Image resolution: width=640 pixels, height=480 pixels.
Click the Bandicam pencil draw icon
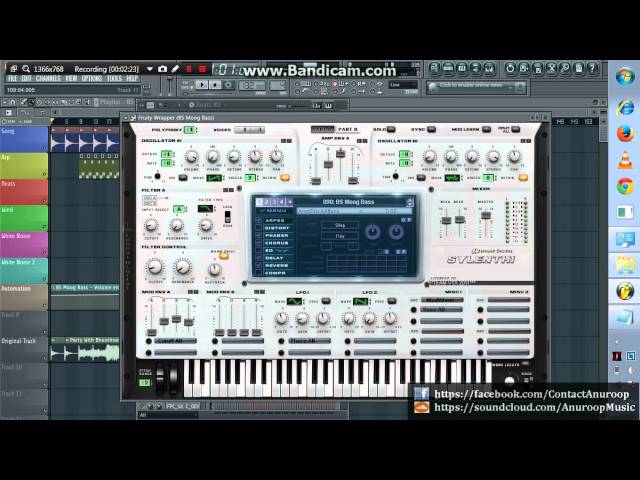click(176, 69)
